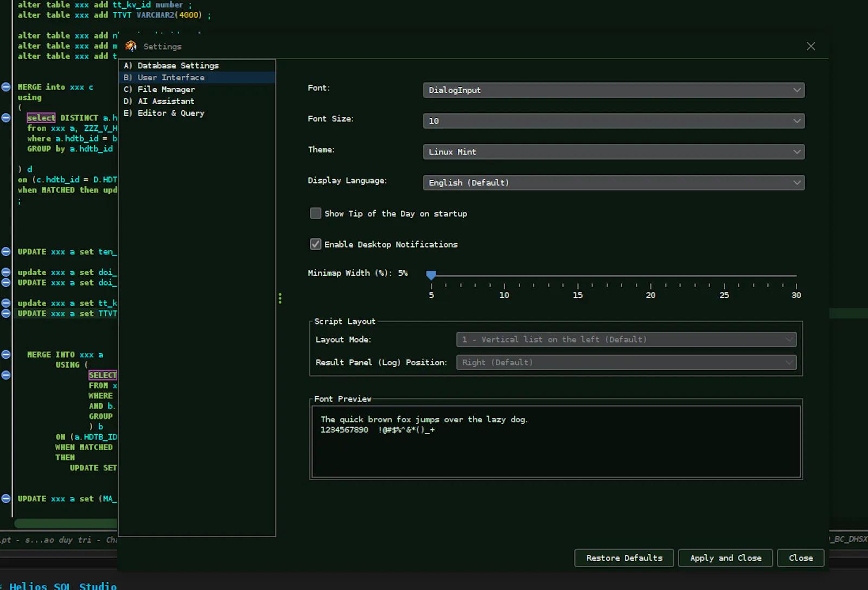This screenshot has width=868, height=590.
Task: Click the Close button at dialog bottom
Action: coord(801,558)
